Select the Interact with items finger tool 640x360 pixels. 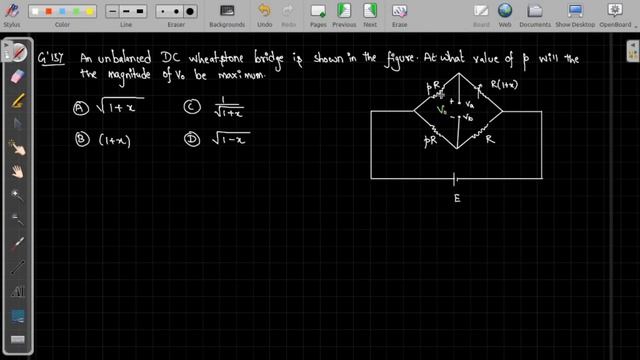17,148
